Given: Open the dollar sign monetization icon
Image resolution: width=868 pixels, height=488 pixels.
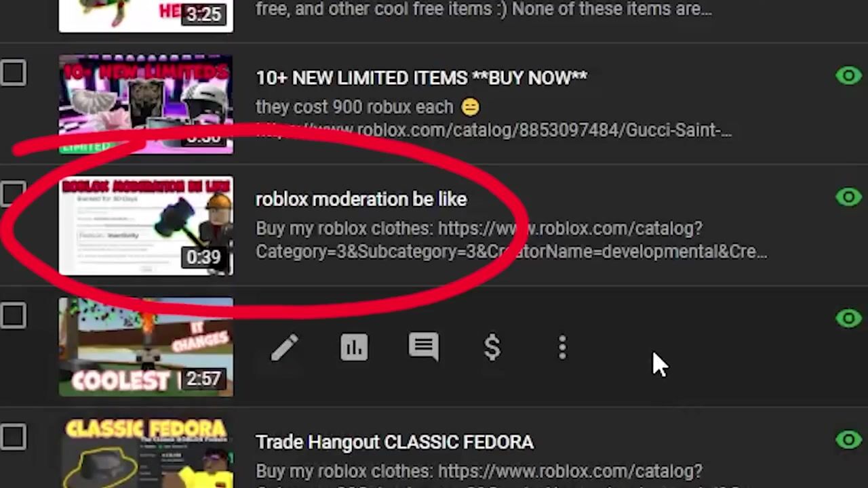Looking at the screenshot, I should (492, 348).
